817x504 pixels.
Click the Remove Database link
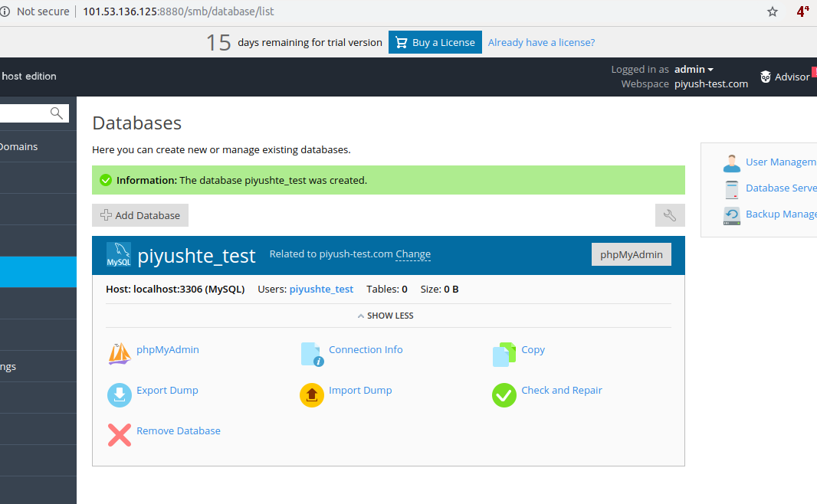pos(179,431)
